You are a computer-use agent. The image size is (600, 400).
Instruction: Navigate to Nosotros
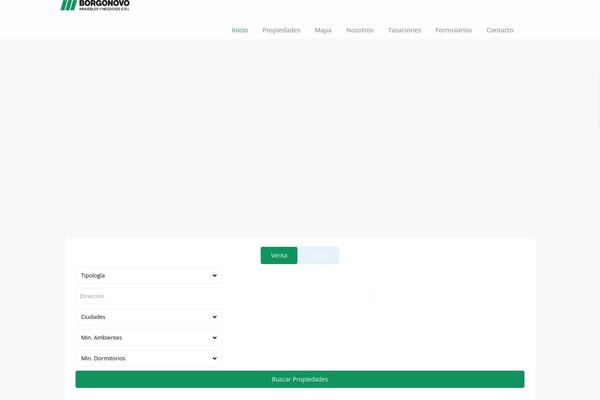pos(360,30)
